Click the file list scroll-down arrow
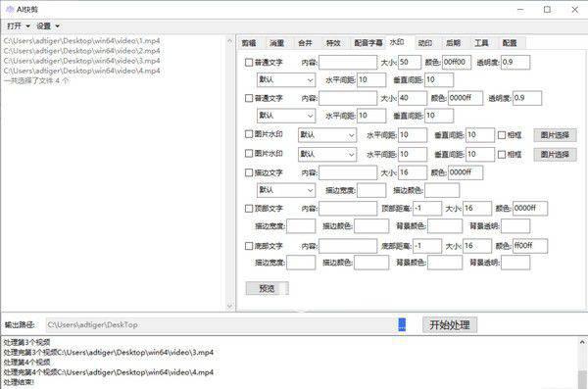Image resolution: width=588 pixels, height=389 pixels. [x=230, y=306]
